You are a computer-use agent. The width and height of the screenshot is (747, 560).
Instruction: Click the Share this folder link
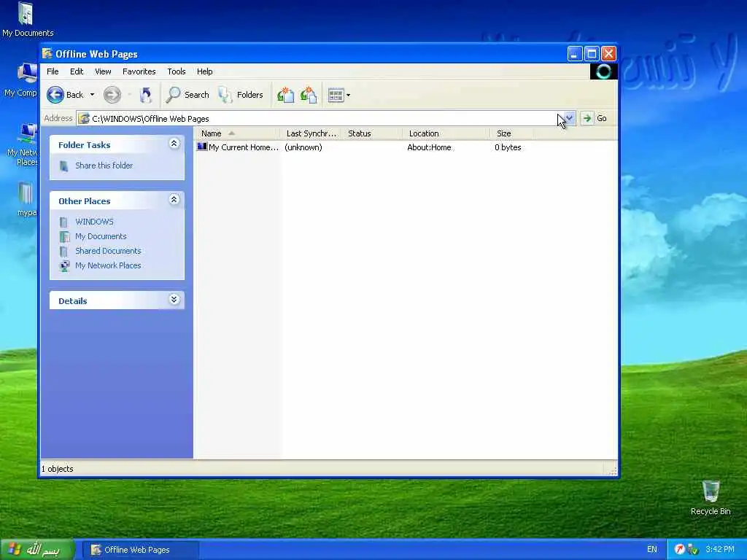(104, 166)
